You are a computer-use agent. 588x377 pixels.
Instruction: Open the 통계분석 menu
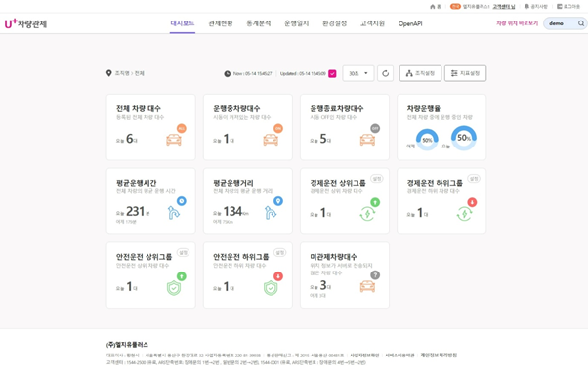(x=259, y=23)
